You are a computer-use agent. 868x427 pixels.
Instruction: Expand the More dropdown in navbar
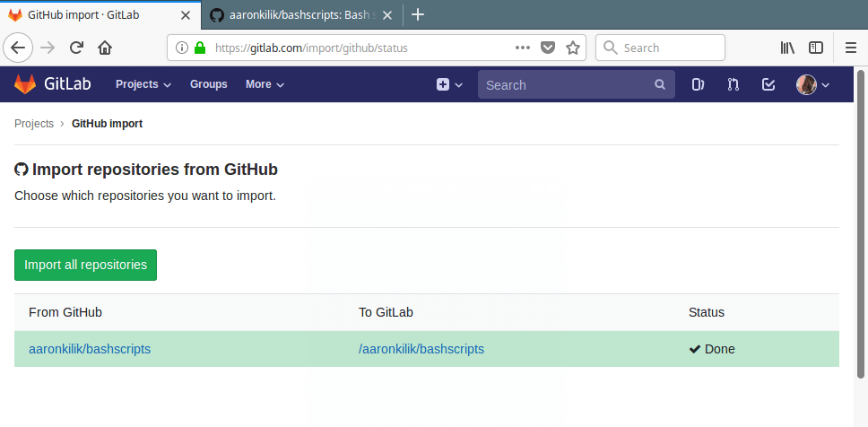[x=265, y=84]
